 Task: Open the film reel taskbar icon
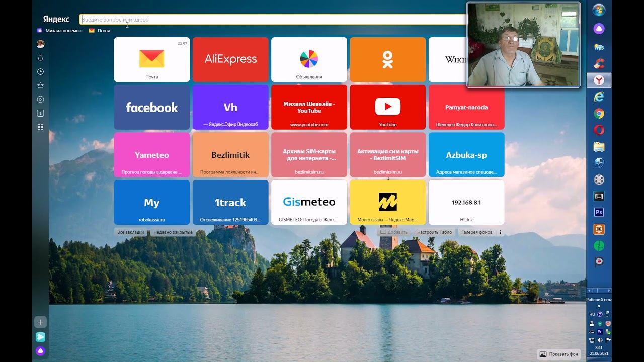pyautogui.click(x=599, y=179)
